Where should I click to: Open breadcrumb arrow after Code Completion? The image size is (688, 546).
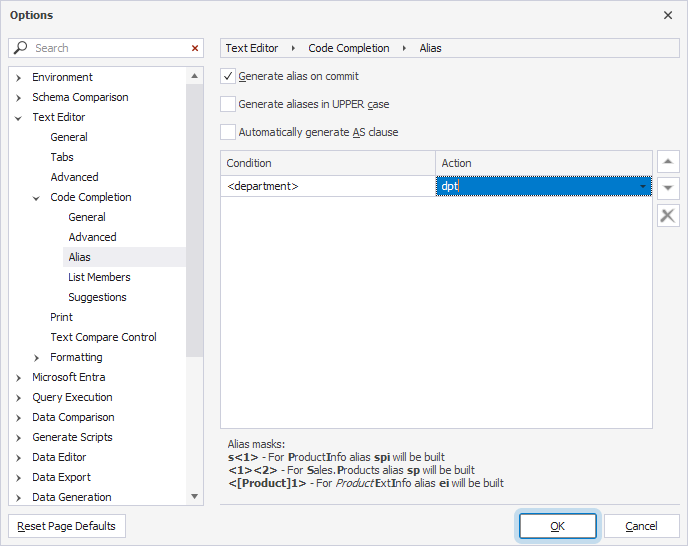[x=404, y=48]
